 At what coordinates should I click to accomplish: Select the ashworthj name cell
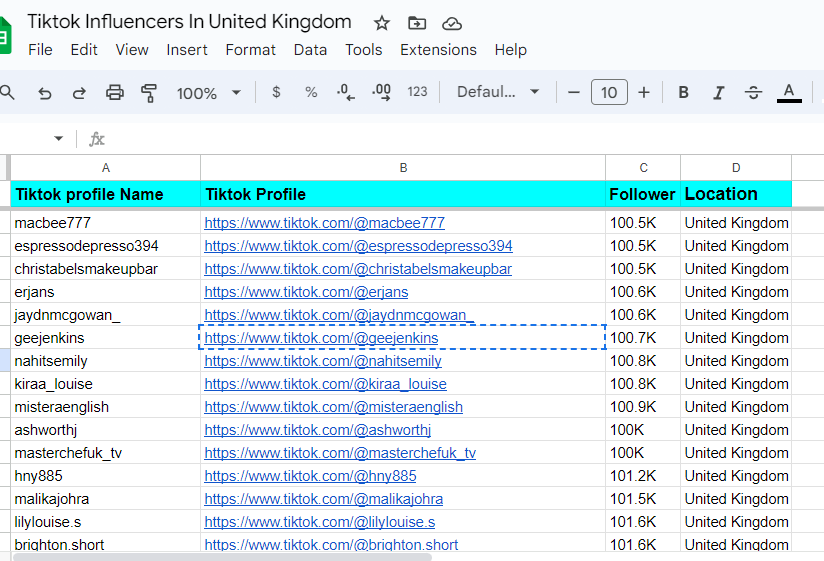(106, 430)
